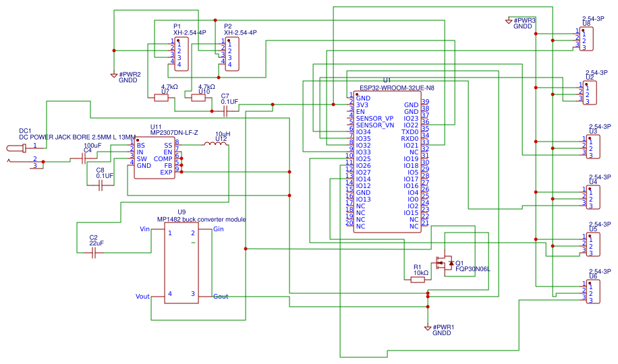This screenshot has width=618, height=364.
Task: Select the U4 three-pin header
Action: point(593,197)
